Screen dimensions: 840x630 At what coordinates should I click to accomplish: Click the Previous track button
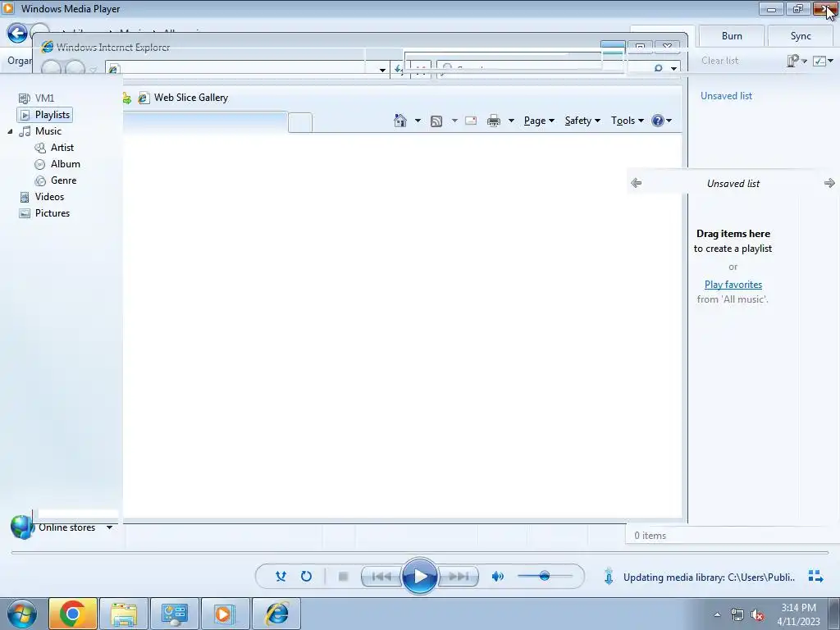381,577
